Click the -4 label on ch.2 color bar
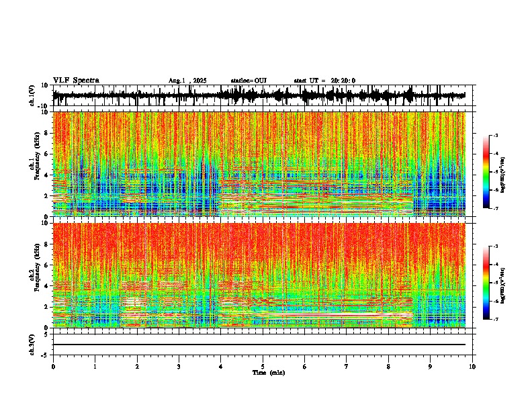The image size is (532, 411). (x=496, y=265)
